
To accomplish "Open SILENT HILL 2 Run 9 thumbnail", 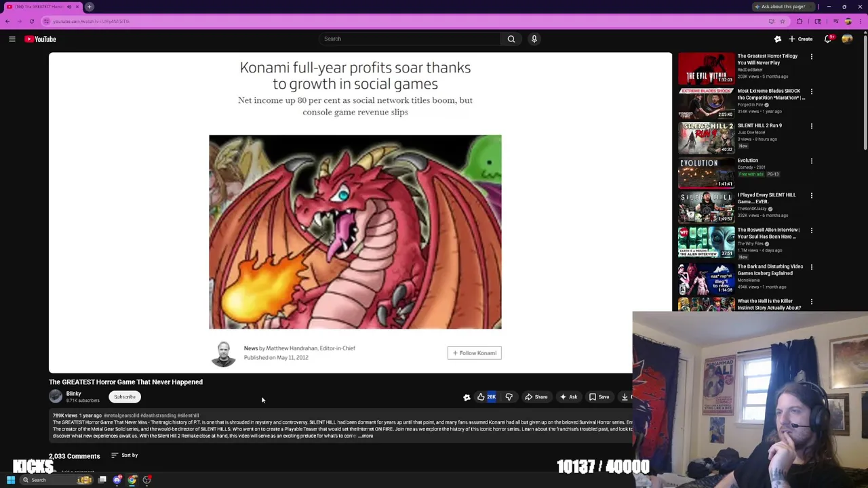I will click(x=706, y=138).
